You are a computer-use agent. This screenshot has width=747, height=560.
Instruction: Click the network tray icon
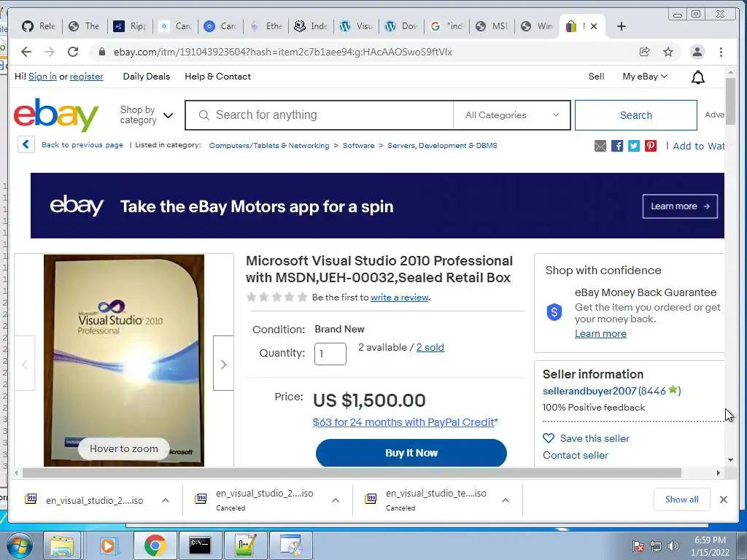pyautogui.click(x=656, y=546)
